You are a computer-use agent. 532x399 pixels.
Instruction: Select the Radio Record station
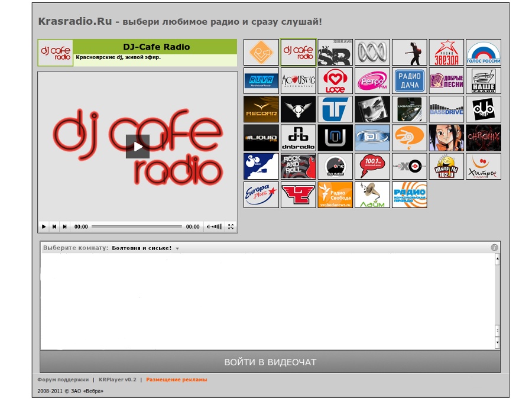pos(261,109)
